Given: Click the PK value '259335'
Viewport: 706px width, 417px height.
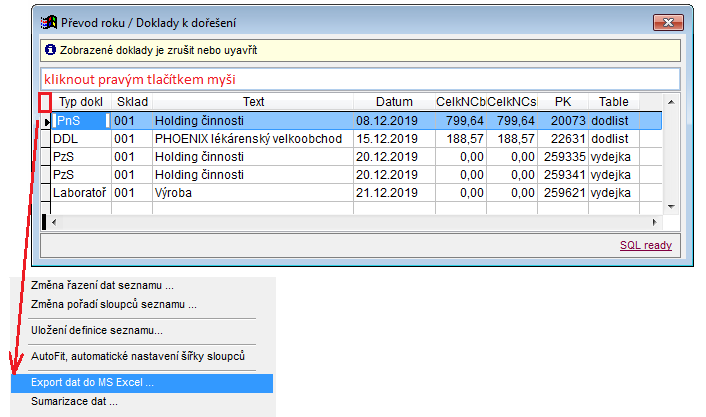Looking at the screenshot, I should click(x=565, y=157).
